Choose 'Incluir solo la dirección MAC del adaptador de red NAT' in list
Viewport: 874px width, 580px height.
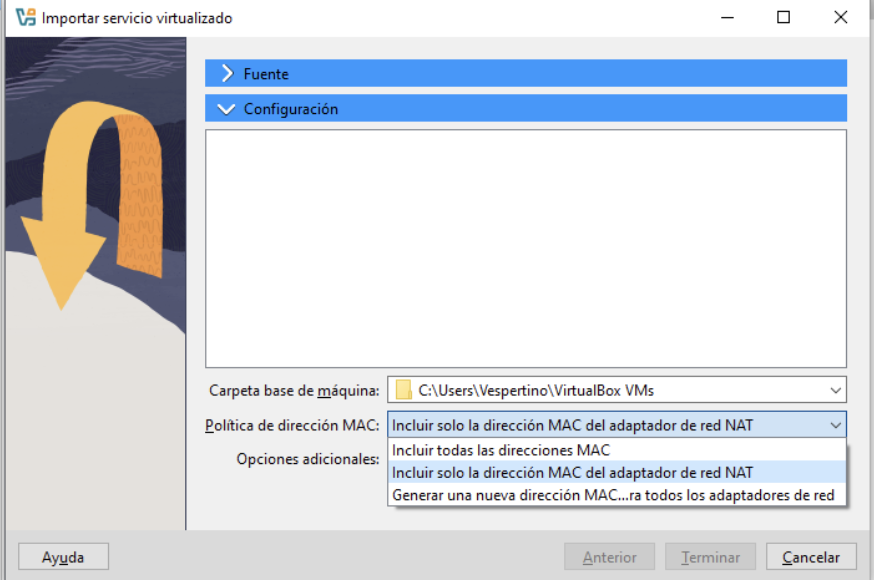(616, 472)
